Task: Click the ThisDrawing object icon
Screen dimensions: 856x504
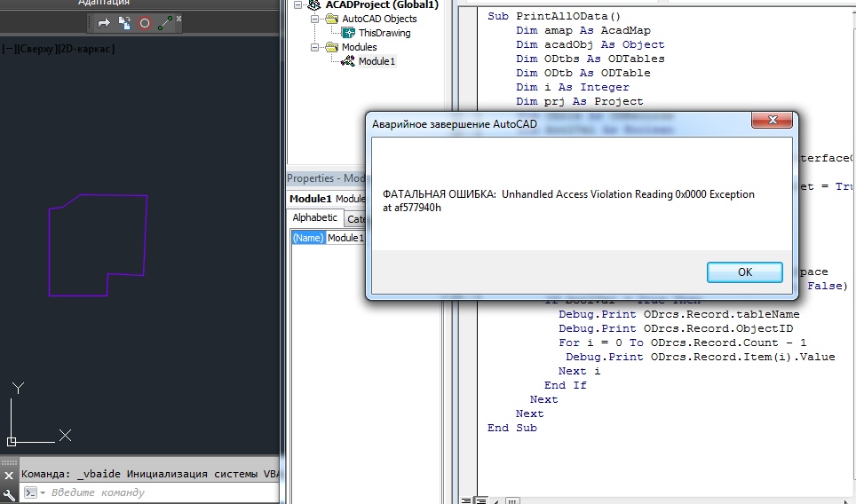Action: pyautogui.click(x=348, y=33)
